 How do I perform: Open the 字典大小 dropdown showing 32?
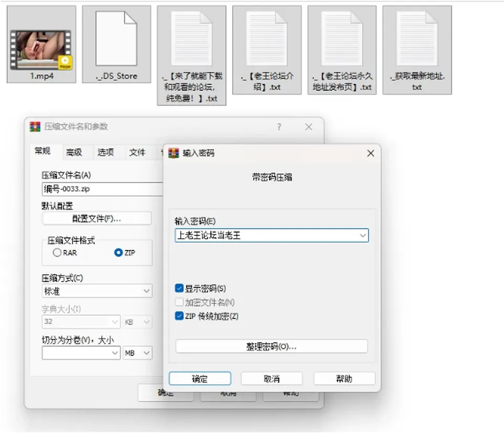(x=81, y=322)
